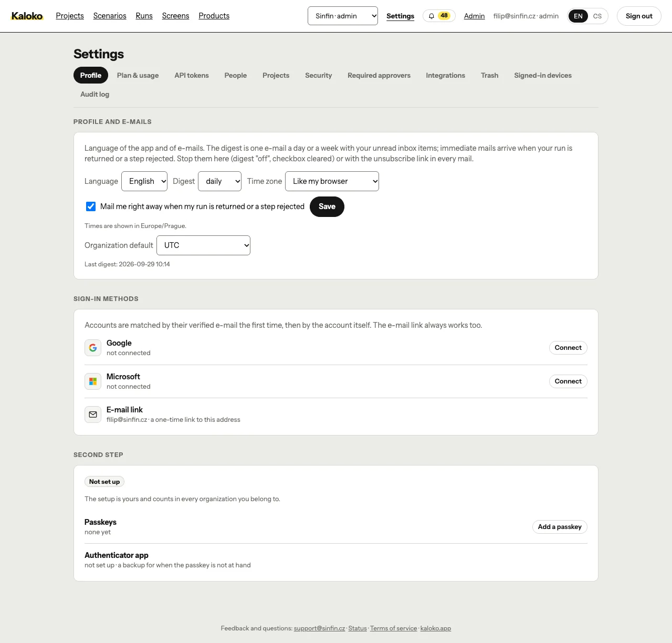The width and height of the screenshot is (672, 643).
Task: Click the Kaloko logo
Action: pyautogui.click(x=27, y=16)
